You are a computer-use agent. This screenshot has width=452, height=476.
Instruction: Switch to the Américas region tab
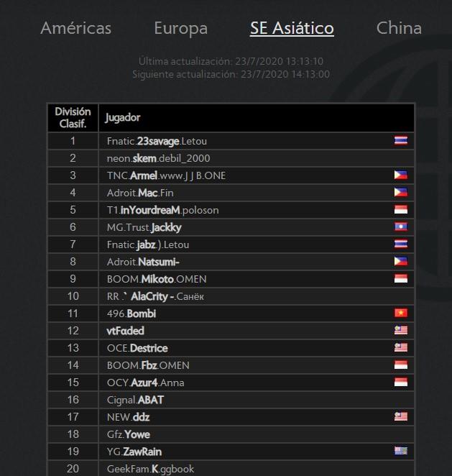tap(76, 28)
